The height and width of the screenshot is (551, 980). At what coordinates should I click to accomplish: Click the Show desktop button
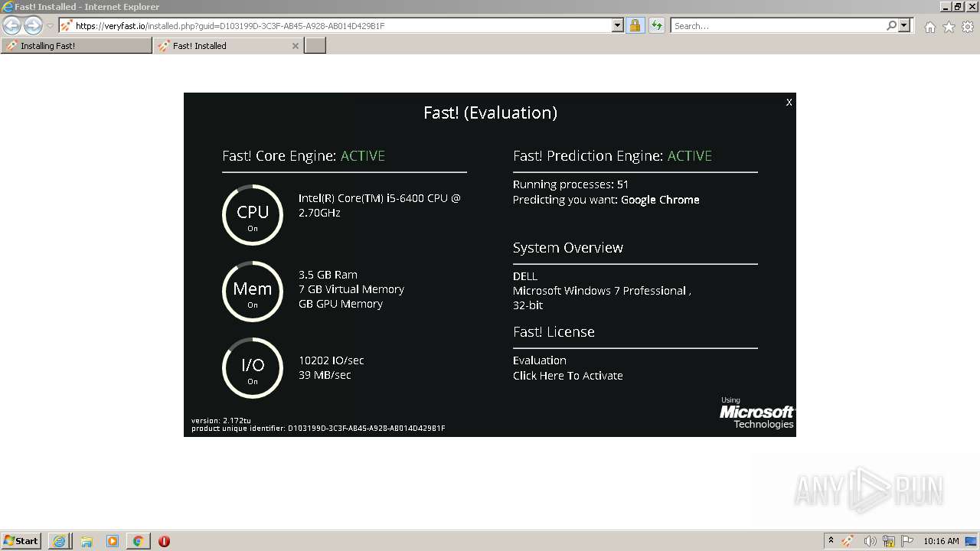click(971, 541)
